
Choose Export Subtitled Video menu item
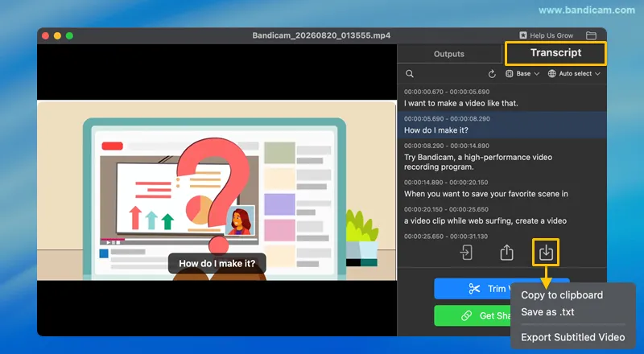(573, 337)
